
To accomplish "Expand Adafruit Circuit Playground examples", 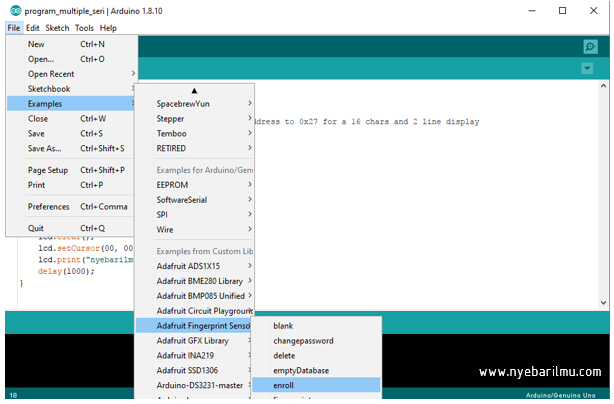I will tap(195, 311).
